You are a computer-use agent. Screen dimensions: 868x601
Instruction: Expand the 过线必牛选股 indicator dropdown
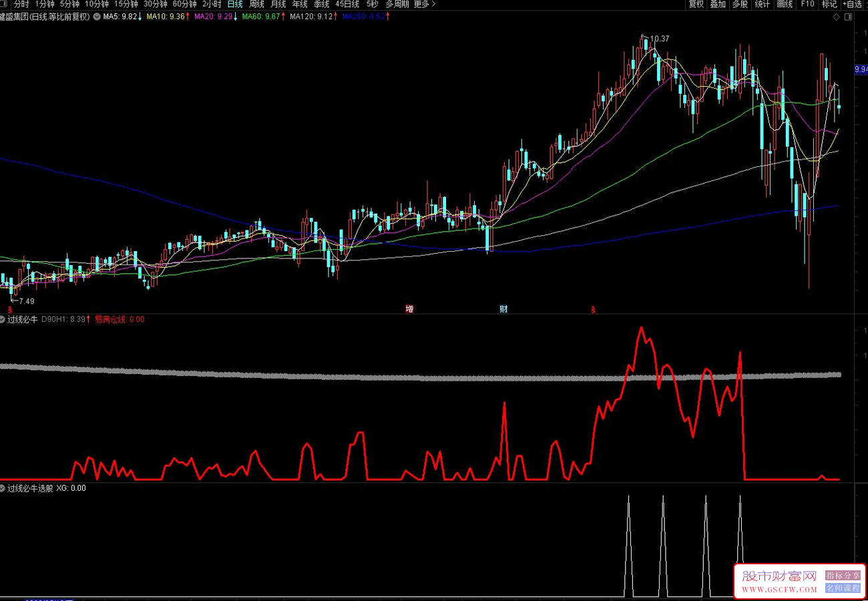[3, 488]
